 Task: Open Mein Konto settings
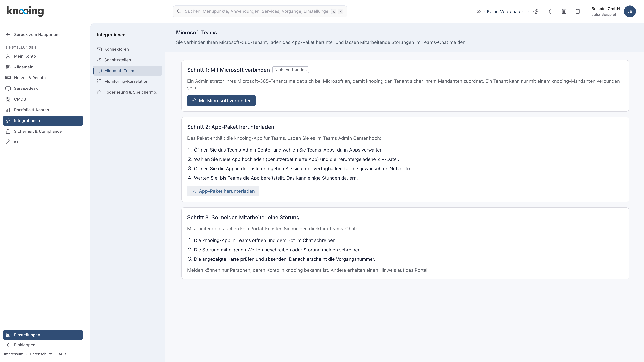[43, 56]
